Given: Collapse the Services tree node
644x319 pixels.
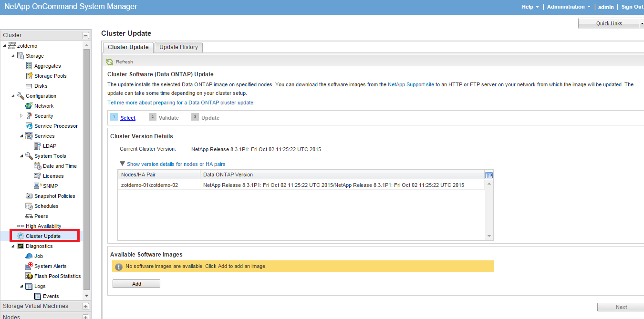Looking at the screenshot, I should tap(22, 136).
